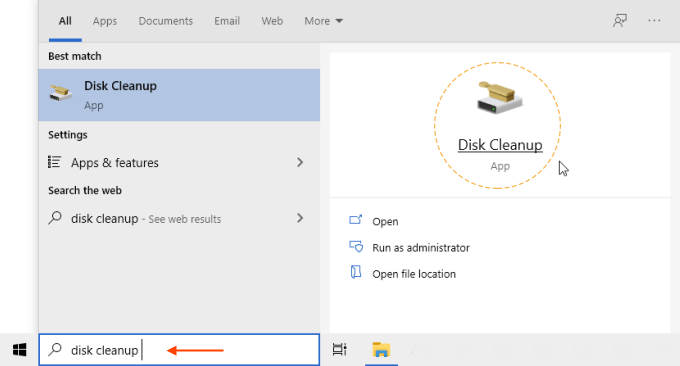Click the web search magnifier icon

pos(55,218)
